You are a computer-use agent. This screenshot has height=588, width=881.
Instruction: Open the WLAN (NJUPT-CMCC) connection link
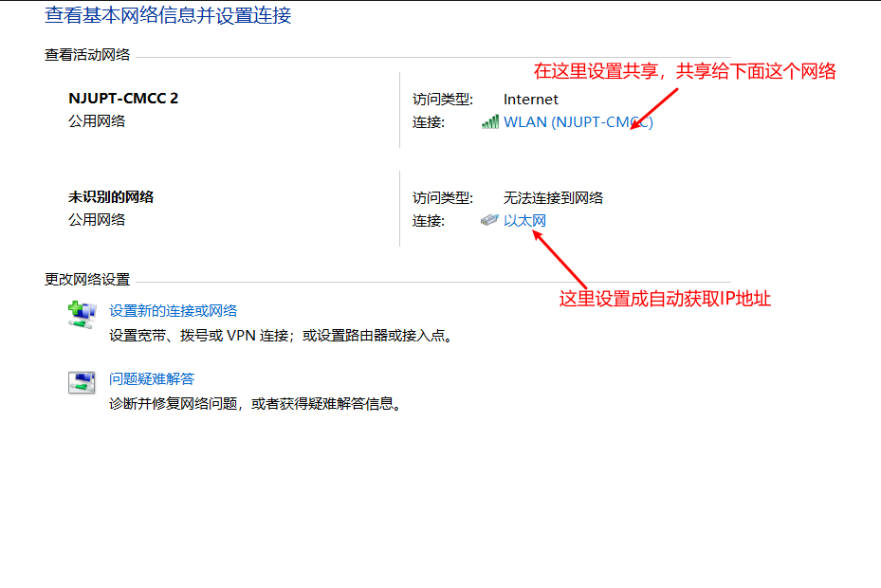point(578,122)
